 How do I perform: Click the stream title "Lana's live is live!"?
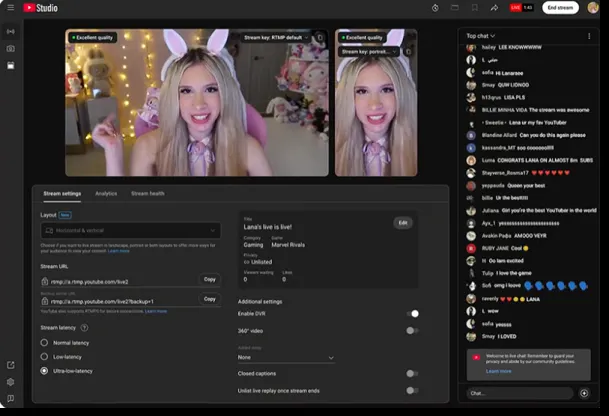tap(268, 227)
